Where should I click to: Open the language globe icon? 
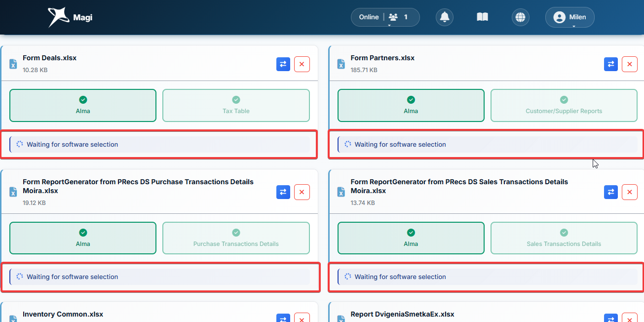[520, 17]
